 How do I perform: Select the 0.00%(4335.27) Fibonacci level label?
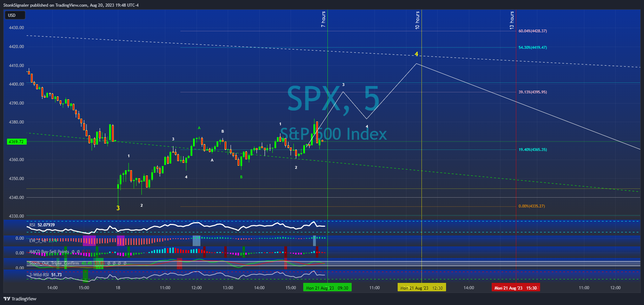tap(532, 206)
